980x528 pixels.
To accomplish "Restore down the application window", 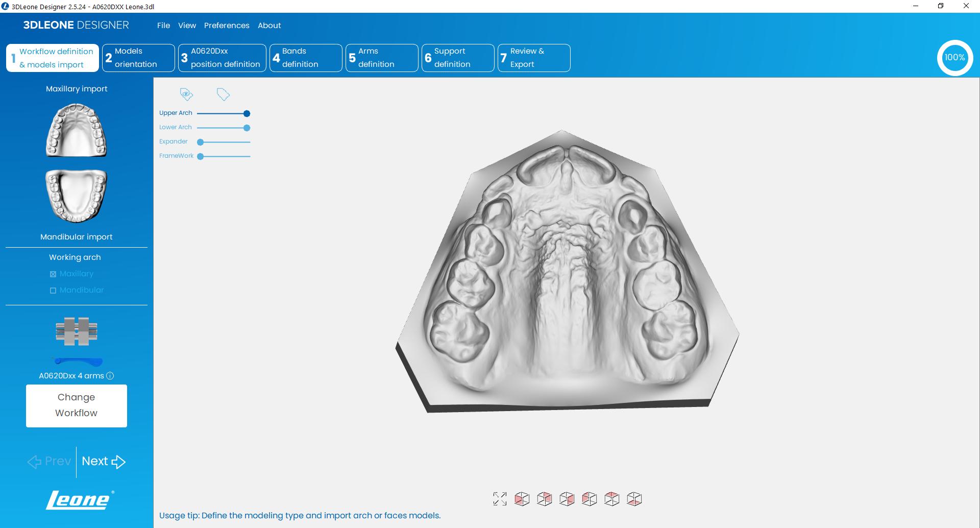I will pyautogui.click(x=941, y=6).
